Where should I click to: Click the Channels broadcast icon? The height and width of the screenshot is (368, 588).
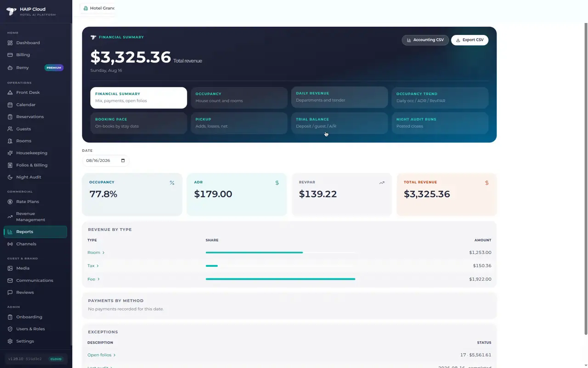tap(10, 244)
